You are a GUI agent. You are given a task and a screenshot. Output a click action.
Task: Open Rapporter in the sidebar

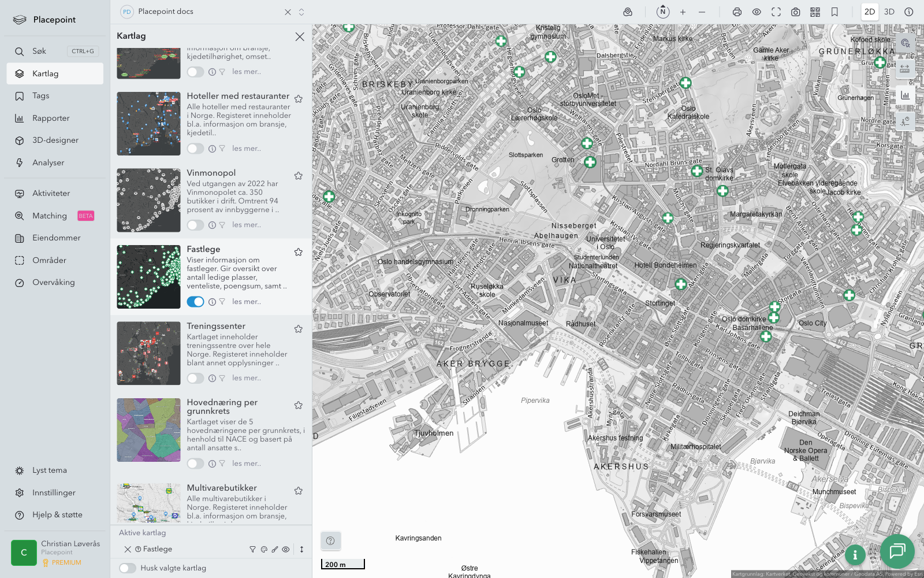(51, 118)
